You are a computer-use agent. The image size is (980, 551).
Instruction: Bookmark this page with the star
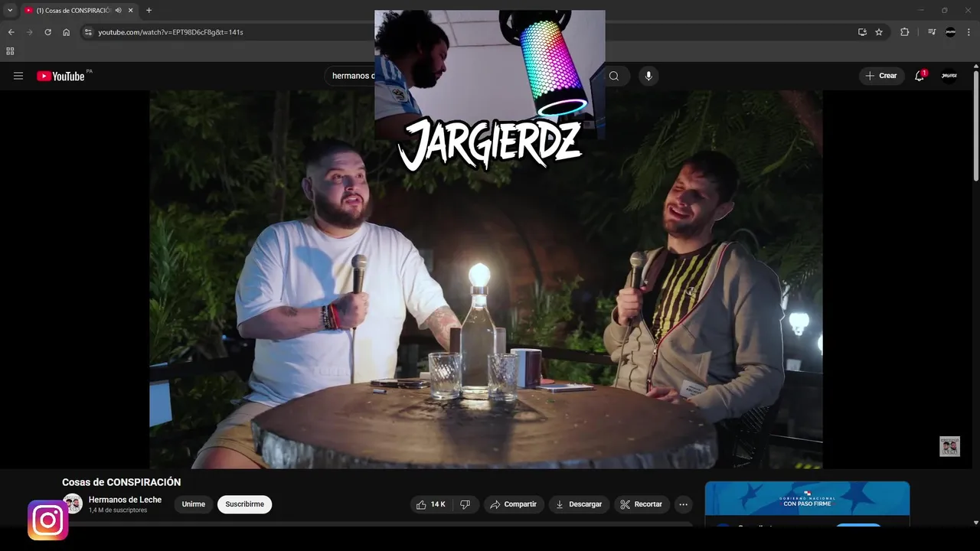(x=879, y=32)
